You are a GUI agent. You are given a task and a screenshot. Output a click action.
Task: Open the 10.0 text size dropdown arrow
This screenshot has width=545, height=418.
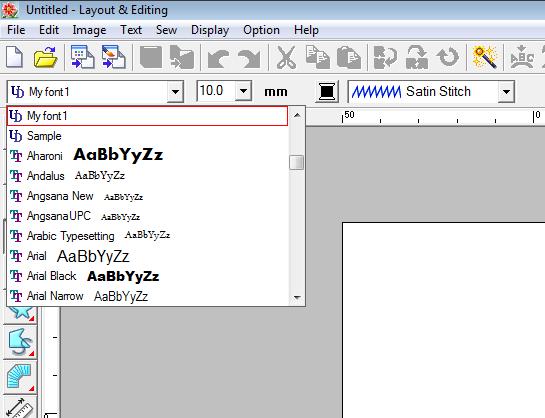[243, 91]
